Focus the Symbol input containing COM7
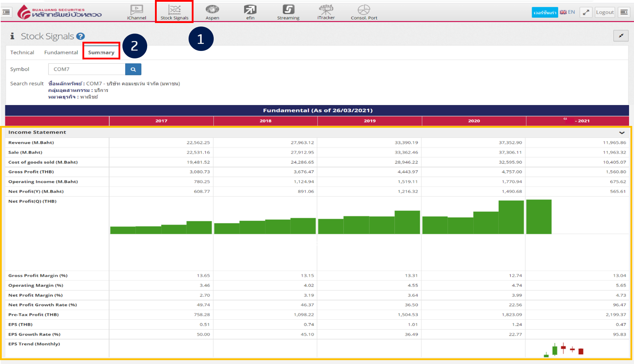Screen dimensions: 634x364 [87, 69]
